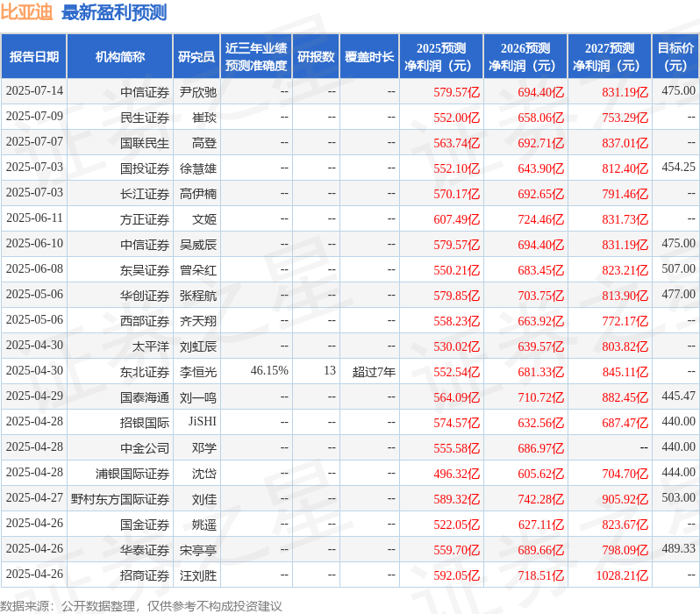Click the 791.46亿 forecast value
700x614 pixels.
625,194
